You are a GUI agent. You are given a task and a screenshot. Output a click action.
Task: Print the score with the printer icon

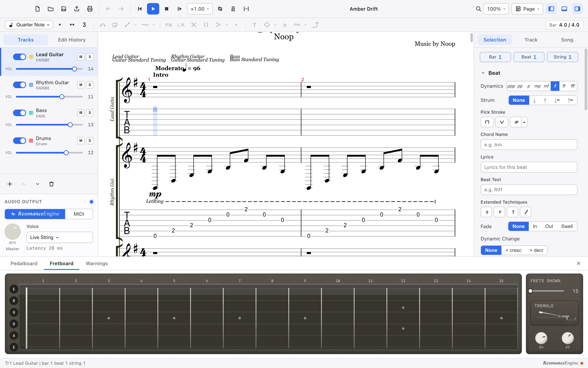point(90,9)
